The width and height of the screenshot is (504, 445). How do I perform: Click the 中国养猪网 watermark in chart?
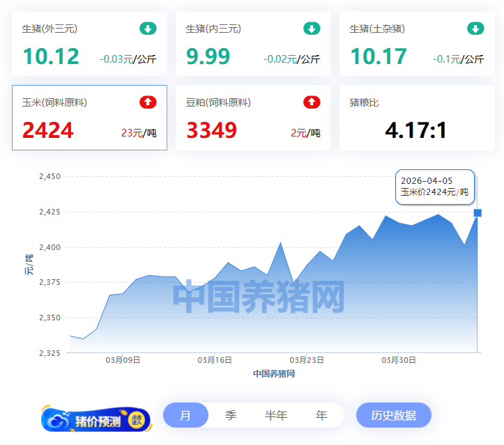click(259, 297)
